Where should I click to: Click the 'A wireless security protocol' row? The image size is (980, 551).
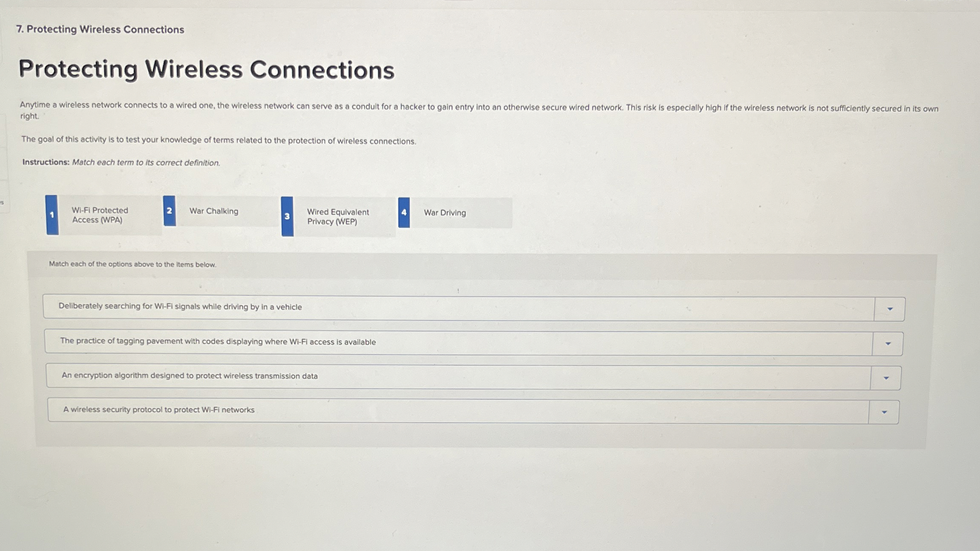159,410
